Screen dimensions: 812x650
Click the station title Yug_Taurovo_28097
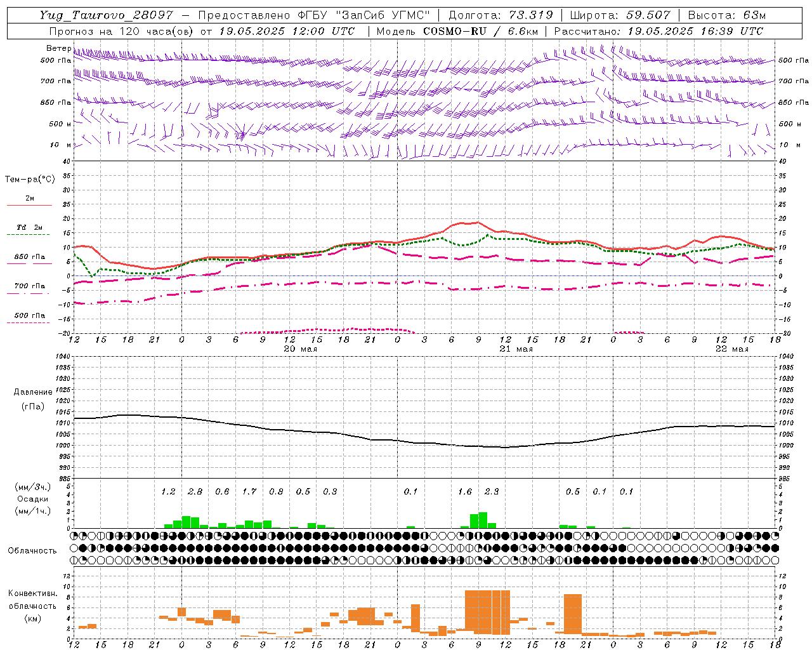point(106,15)
